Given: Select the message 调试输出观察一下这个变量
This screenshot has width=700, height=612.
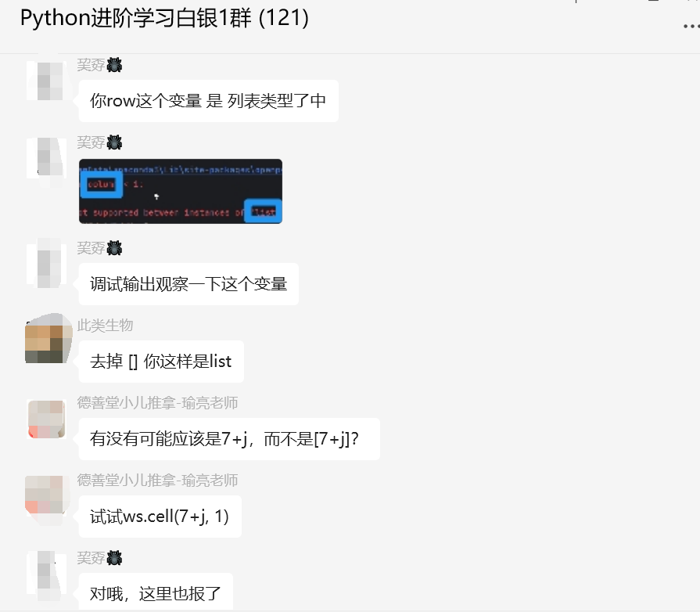Looking at the screenshot, I should 188,284.
